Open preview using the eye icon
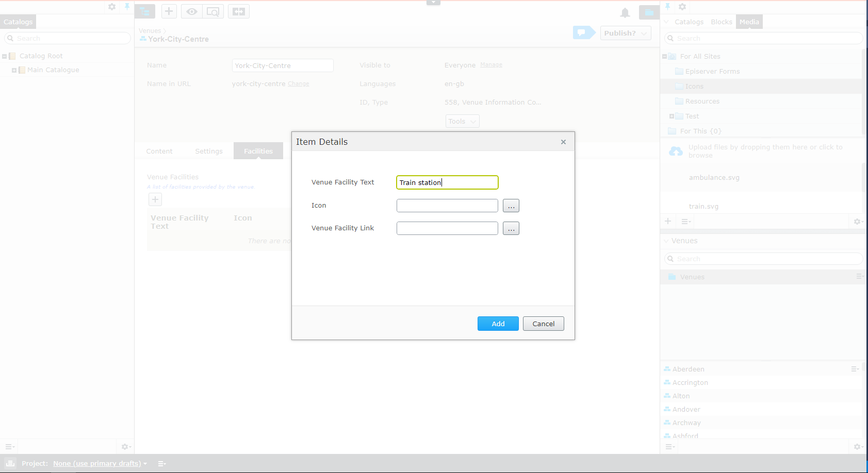Image resolution: width=868 pixels, height=473 pixels. (x=191, y=11)
